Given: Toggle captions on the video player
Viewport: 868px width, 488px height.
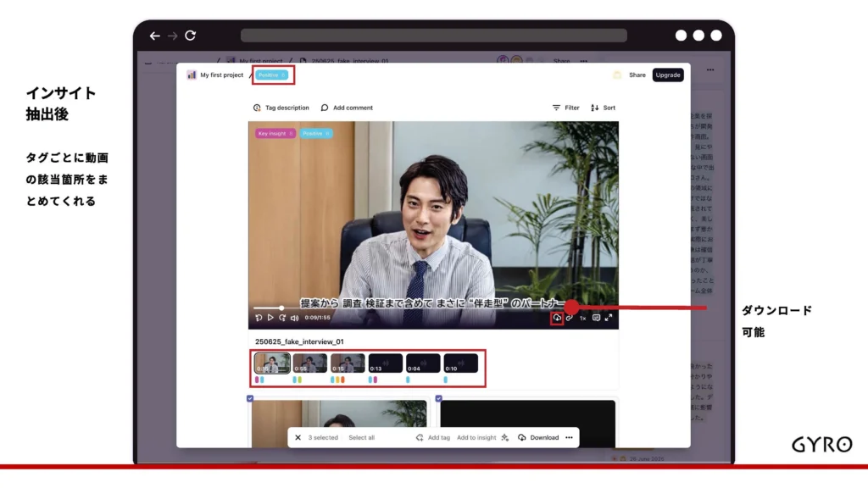Looking at the screenshot, I should click(x=596, y=318).
